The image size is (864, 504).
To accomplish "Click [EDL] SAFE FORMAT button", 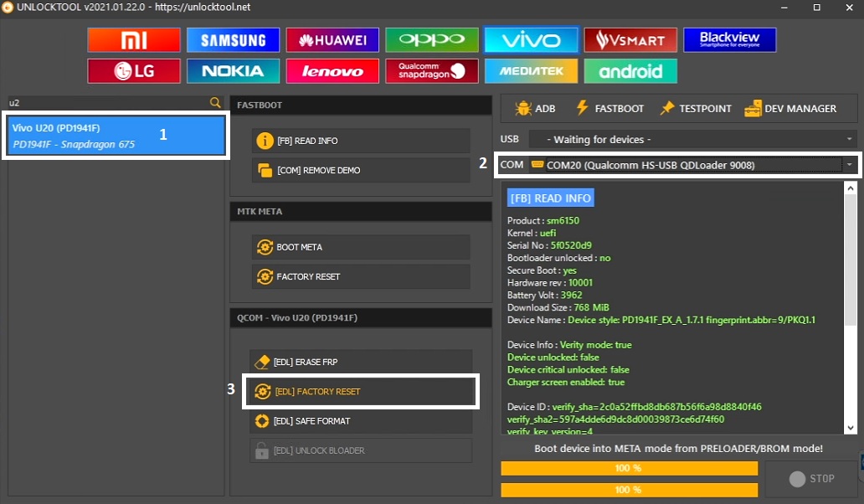I will pos(361,421).
